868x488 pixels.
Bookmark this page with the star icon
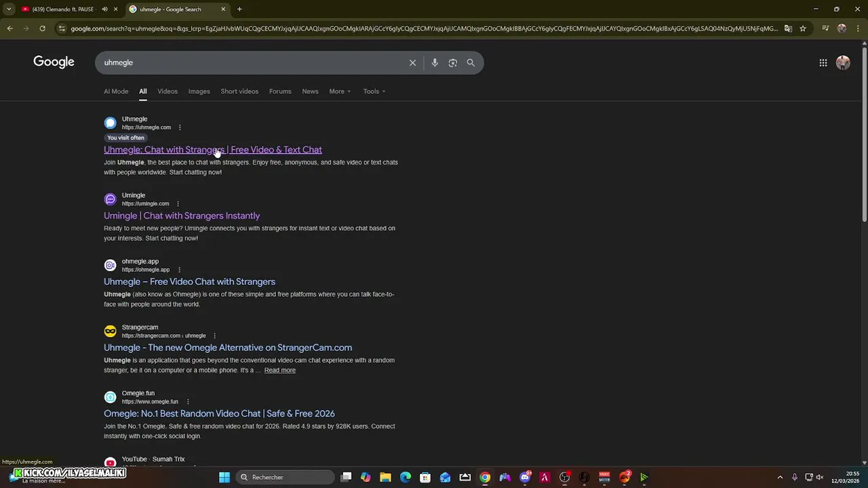803,28
